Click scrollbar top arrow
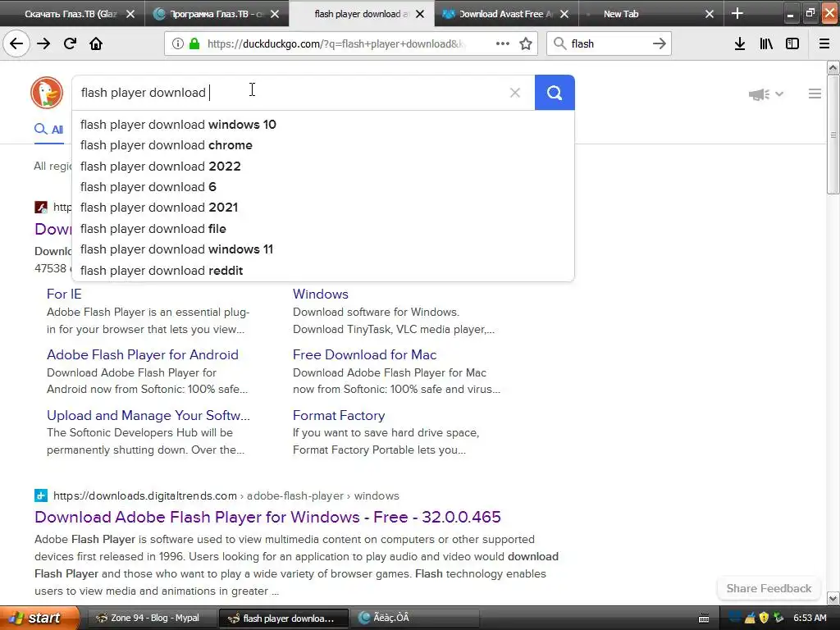 point(833,67)
